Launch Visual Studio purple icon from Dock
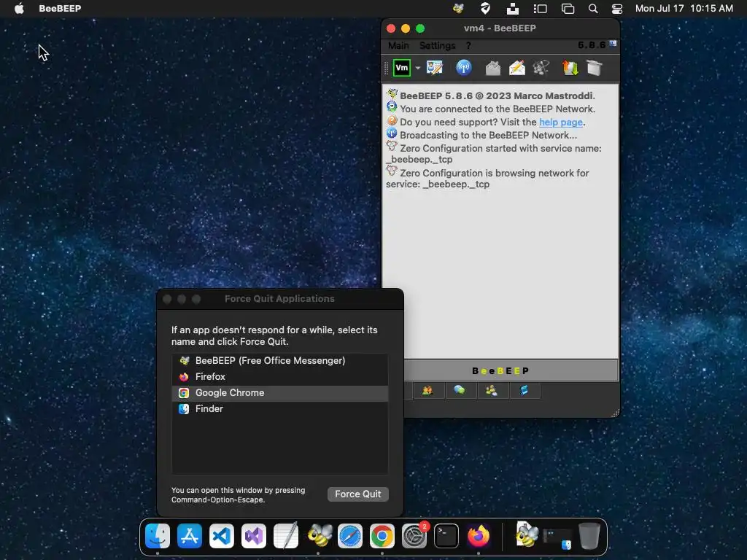Screen dimensions: 747x560 click(253, 536)
